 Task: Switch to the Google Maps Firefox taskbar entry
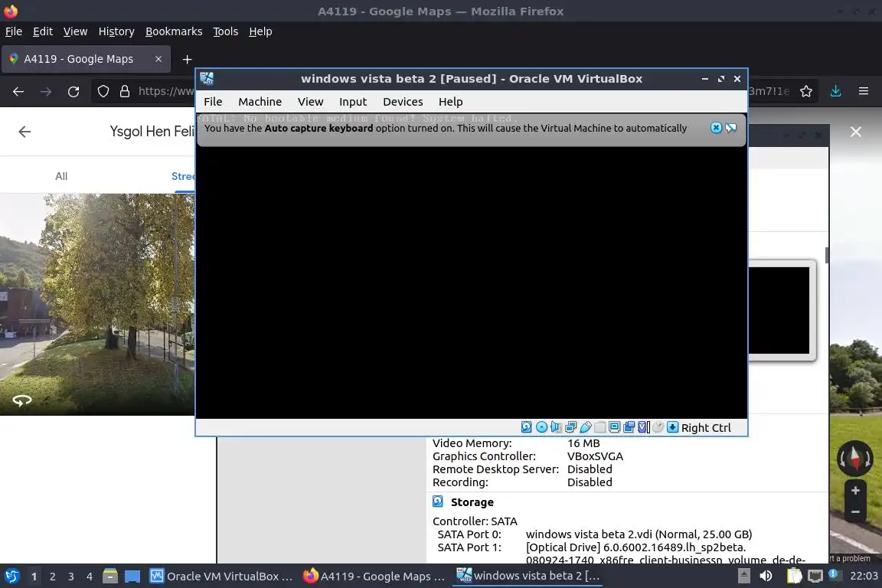click(374, 577)
